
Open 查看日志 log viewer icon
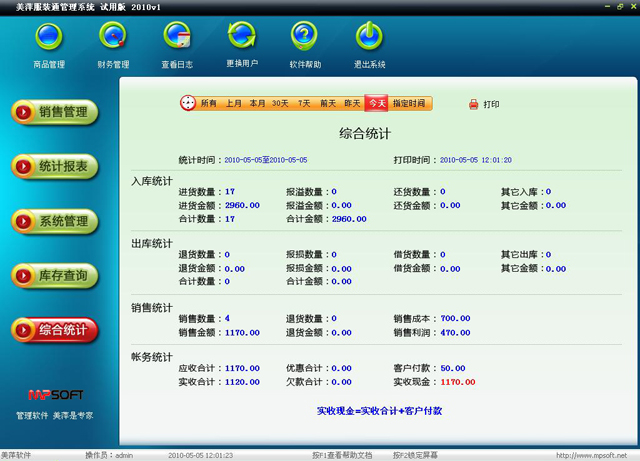[177, 38]
